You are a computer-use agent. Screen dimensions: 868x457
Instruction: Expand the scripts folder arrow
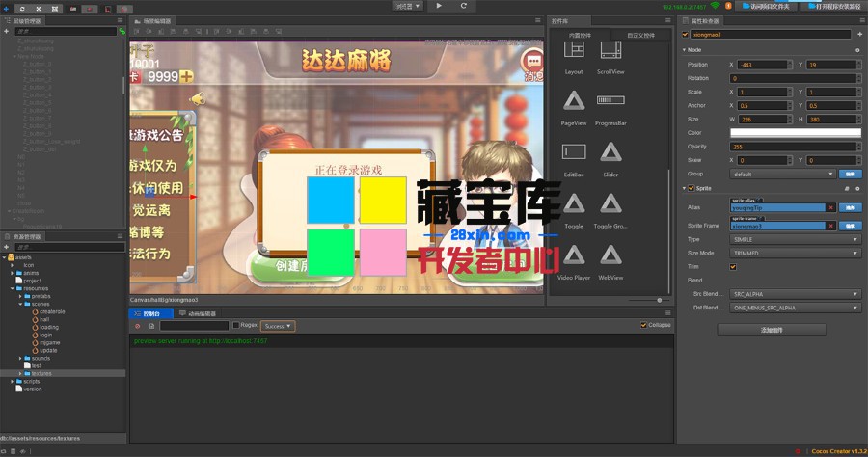[13, 381]
